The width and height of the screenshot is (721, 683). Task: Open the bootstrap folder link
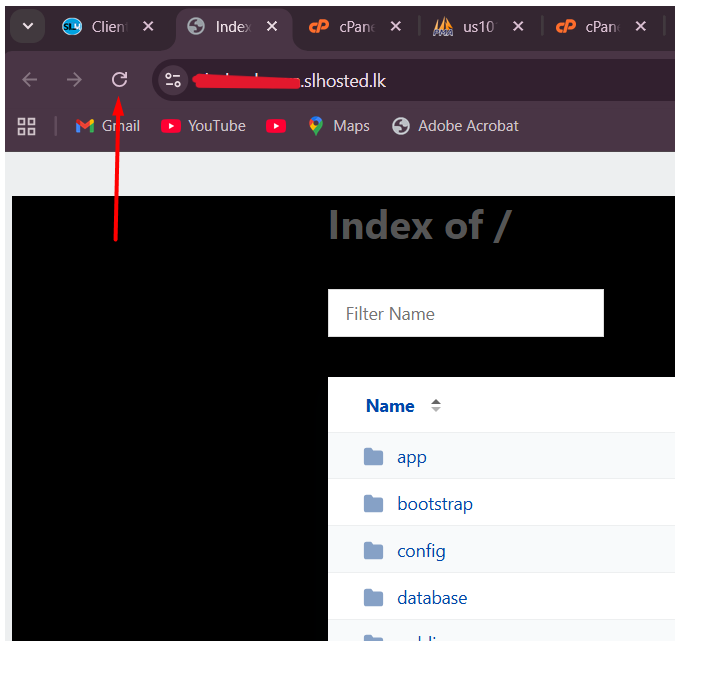click(x=435, y=504)
